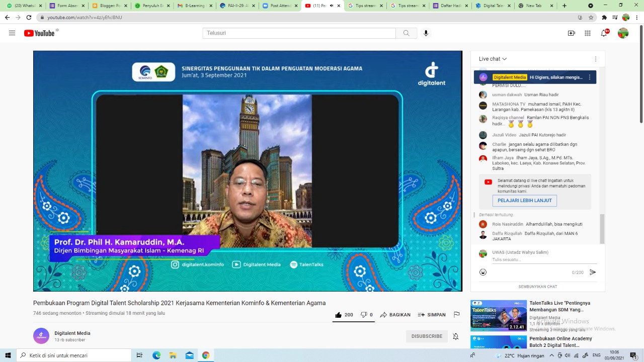This screenshot has height=362, width=644.
Task: Toggle the subscription notification bell
Action: (455, 336)
